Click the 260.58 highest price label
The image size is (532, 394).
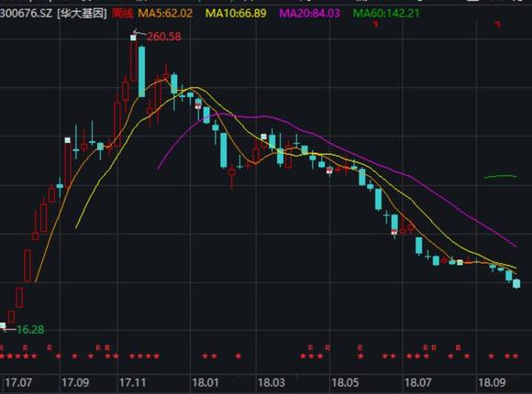[x=164, y=37]
